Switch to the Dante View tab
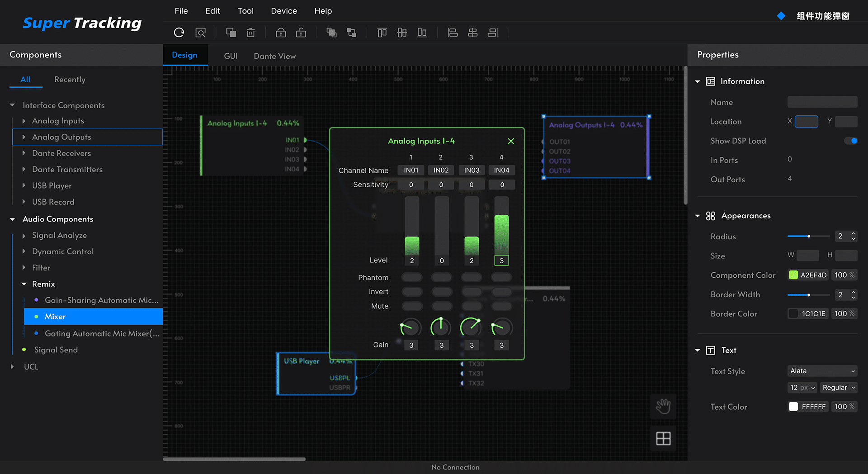 point(274,56)
